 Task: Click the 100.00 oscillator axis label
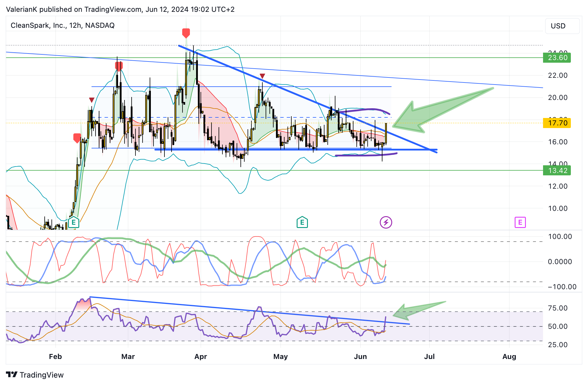tap(560, 237)
